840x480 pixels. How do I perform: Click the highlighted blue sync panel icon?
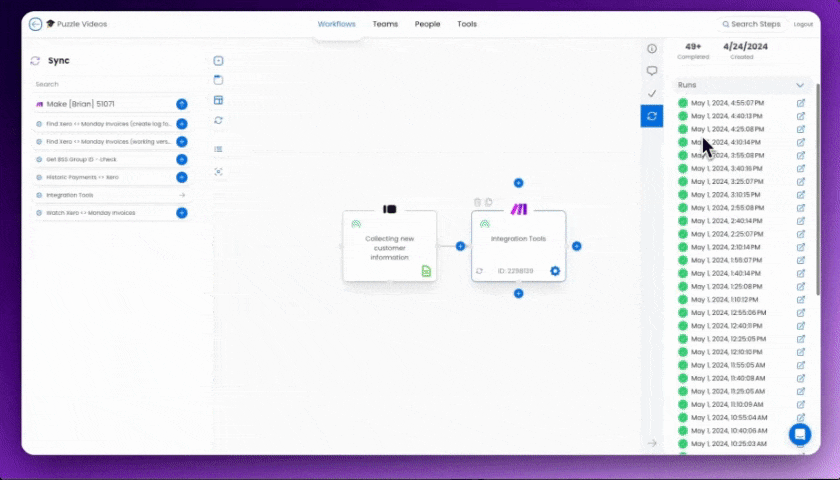pos(652,116)
